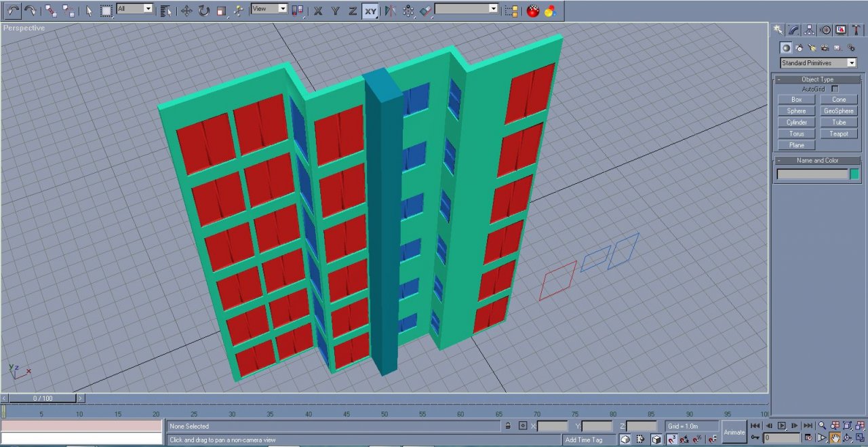
Task: Click the Play Animation button
Action: pos(782,425)
